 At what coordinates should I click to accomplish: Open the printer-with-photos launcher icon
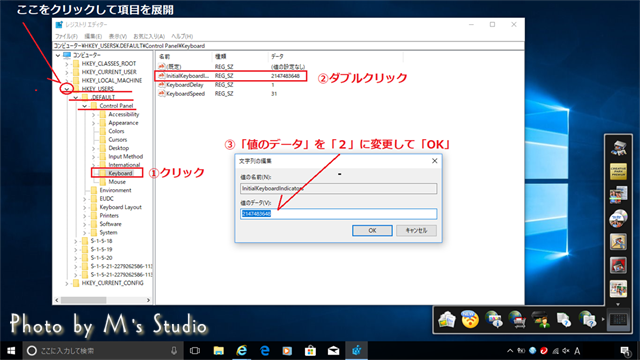pos(618,148)
